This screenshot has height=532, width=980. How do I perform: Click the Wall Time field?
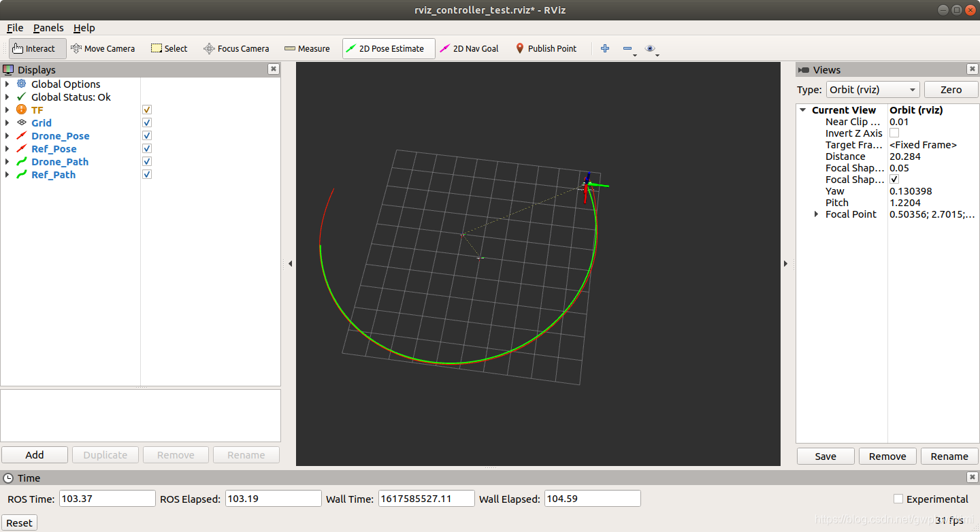(x=427, y=499)
